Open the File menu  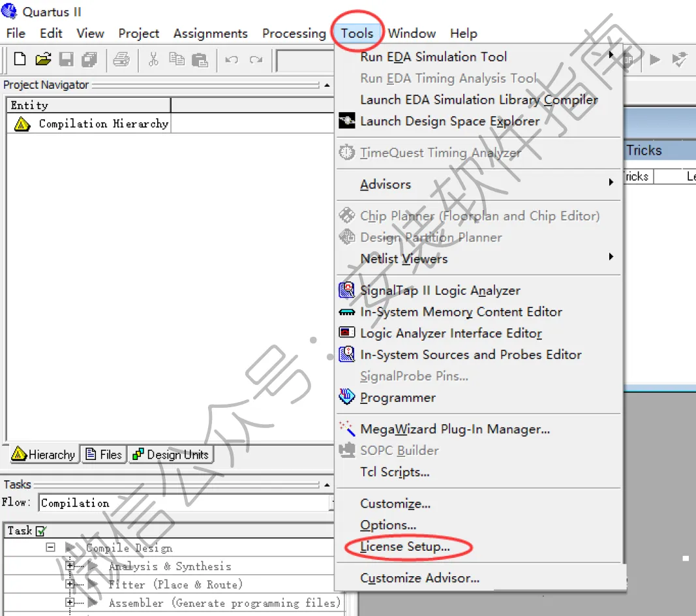pos(16,33)
